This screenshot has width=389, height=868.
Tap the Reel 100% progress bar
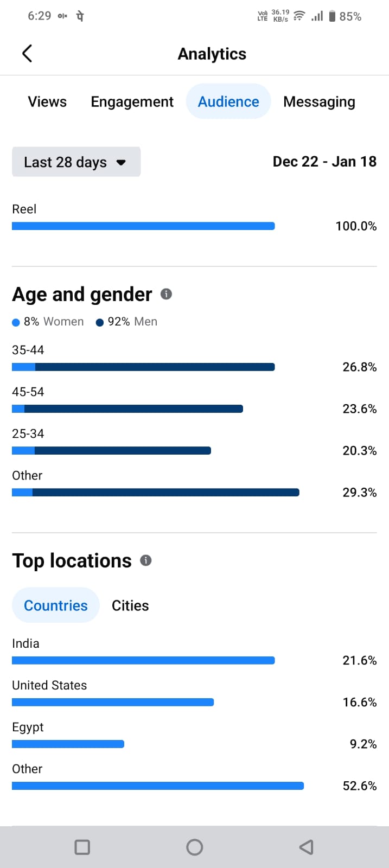click(x=143, y=226)
